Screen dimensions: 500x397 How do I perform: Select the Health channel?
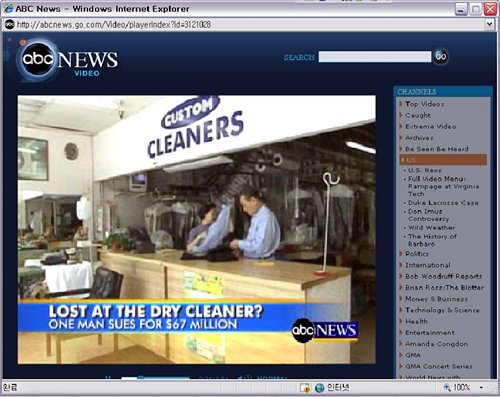point(416,321)
